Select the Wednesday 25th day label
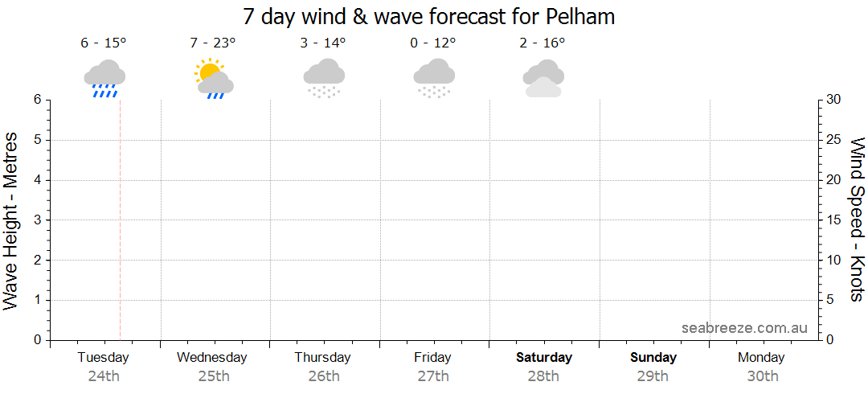This screenshot has height=394, width=868. (x=212, y=366)
